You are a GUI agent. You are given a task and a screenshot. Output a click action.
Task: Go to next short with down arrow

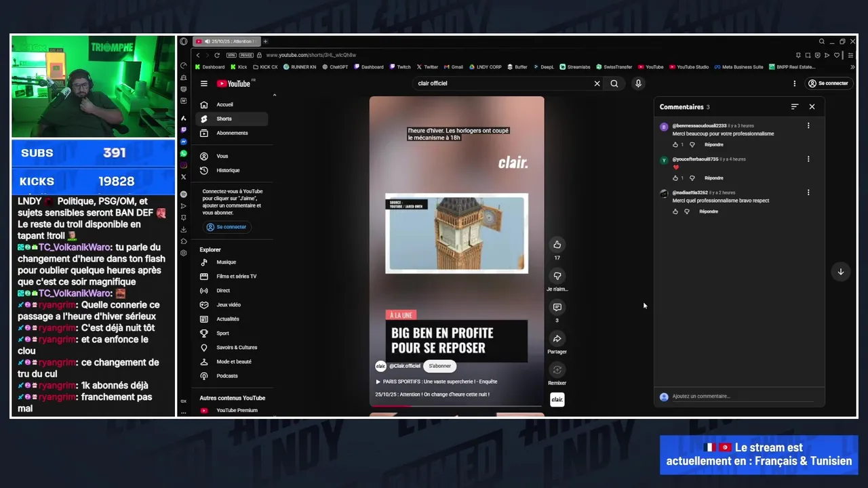click(x=840, y=272)
